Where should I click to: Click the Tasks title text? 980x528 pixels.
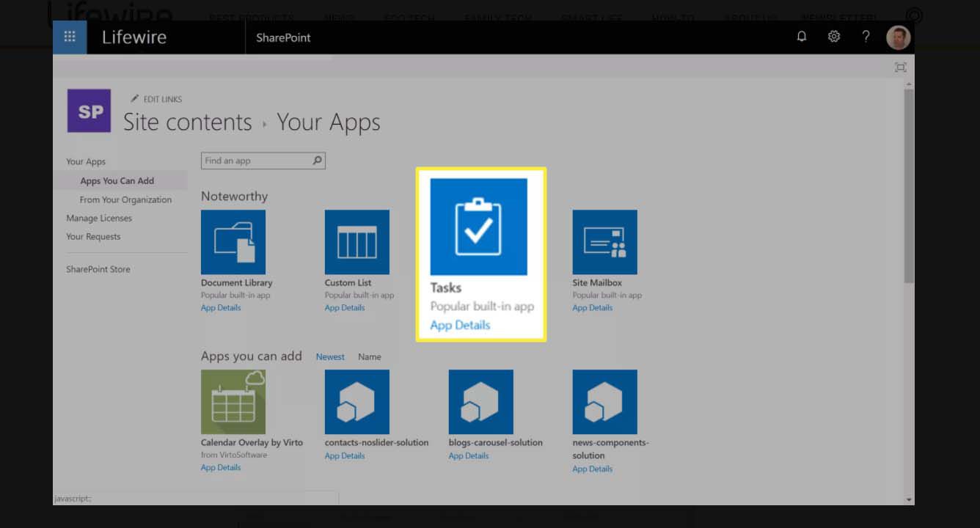point(446,287)
